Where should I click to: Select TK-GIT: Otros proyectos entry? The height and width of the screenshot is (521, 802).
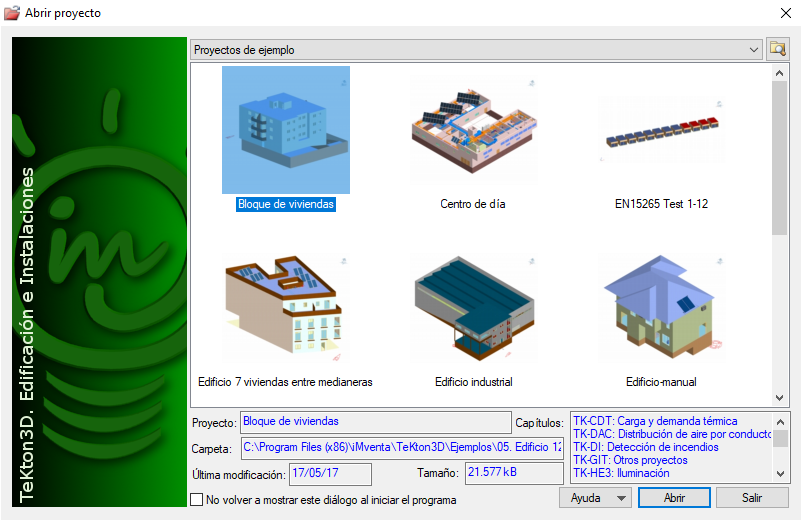(630, 460)
